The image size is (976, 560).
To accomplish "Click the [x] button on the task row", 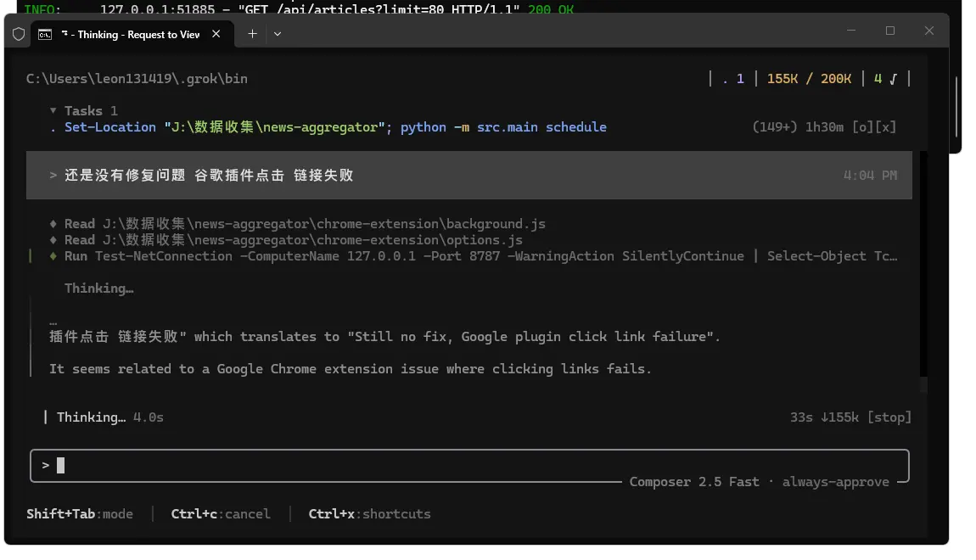I will pyautogui.click(x=885, y=127).
